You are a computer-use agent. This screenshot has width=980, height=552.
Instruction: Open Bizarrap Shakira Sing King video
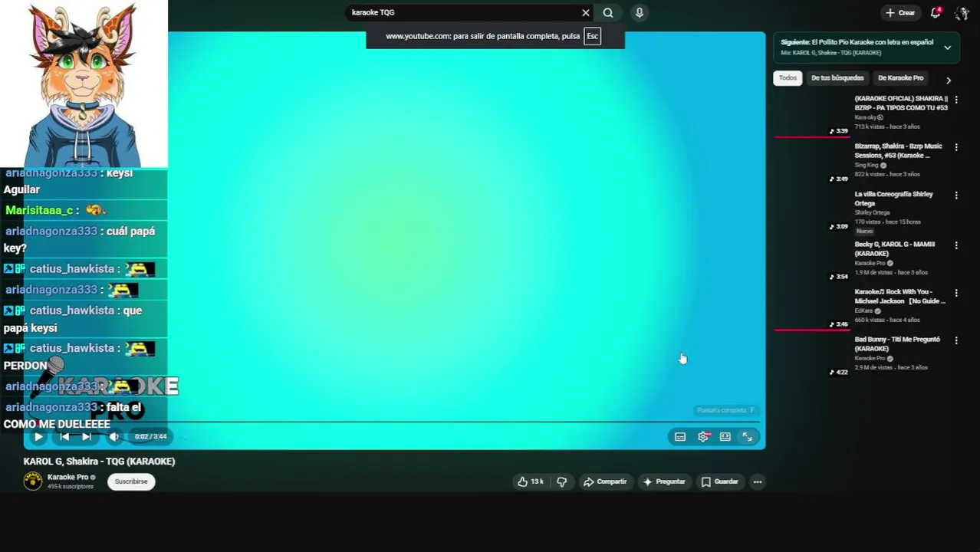[899, 151]
